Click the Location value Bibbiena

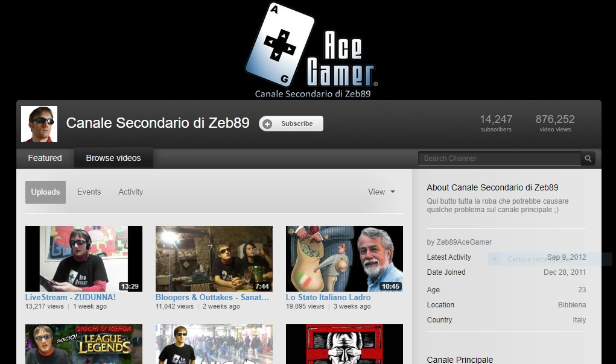pos(572,305)
